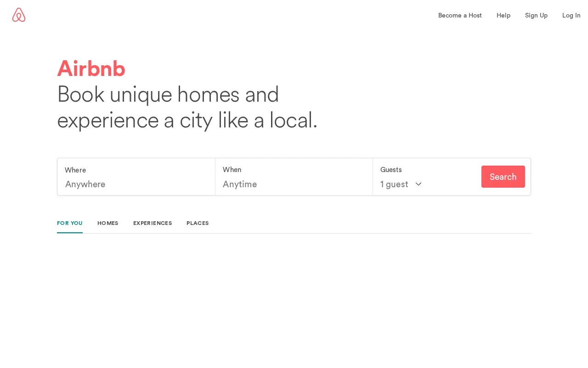588x368 pixels.
Task: Open the Help link
Action: click(503, 15)
